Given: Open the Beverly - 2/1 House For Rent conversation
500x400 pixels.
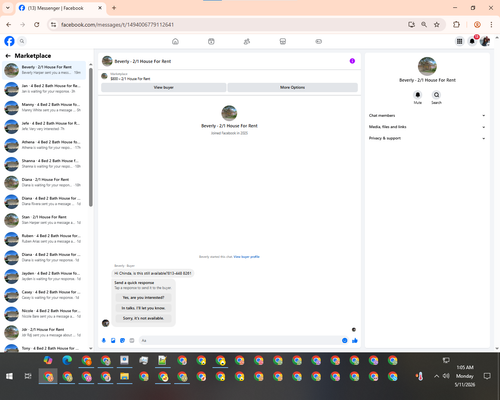Looking at the screenshot, I should [44, 70].
